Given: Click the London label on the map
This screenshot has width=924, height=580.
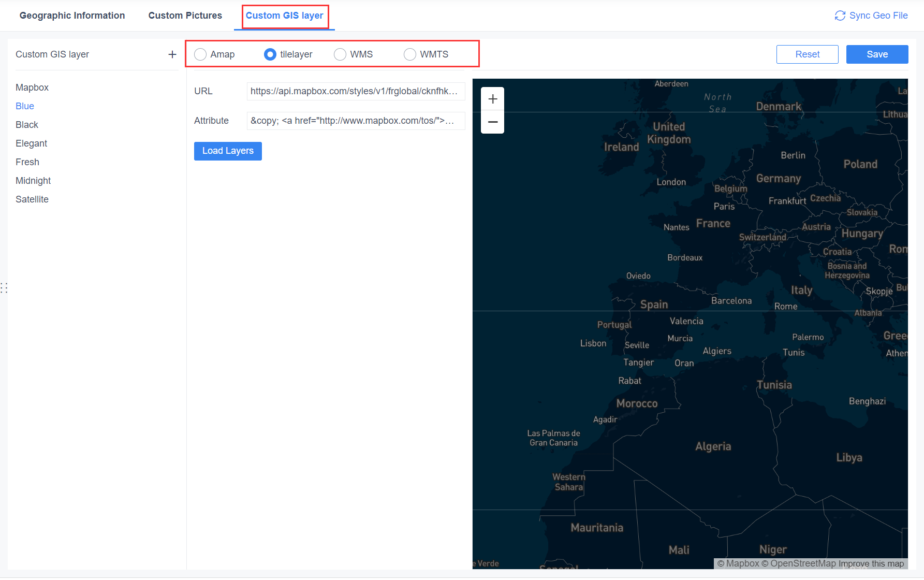Looking at the screenshot, I should tap(671, 182).
